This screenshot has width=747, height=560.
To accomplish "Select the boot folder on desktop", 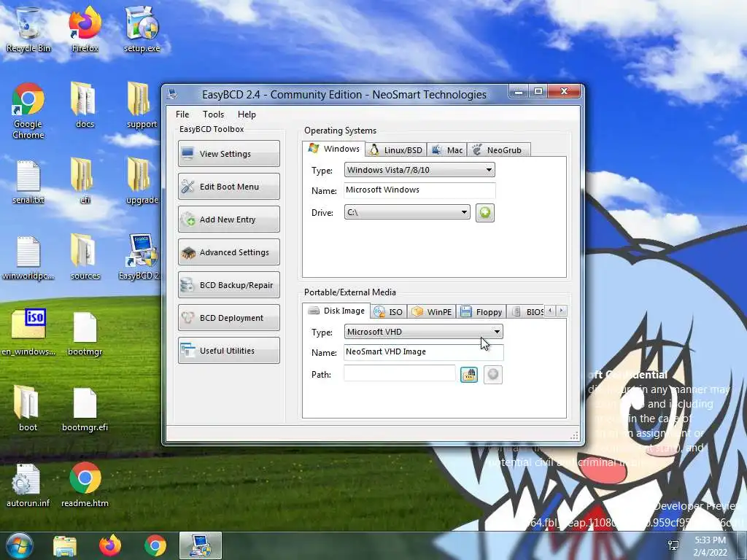I will [x=28, y=408].
